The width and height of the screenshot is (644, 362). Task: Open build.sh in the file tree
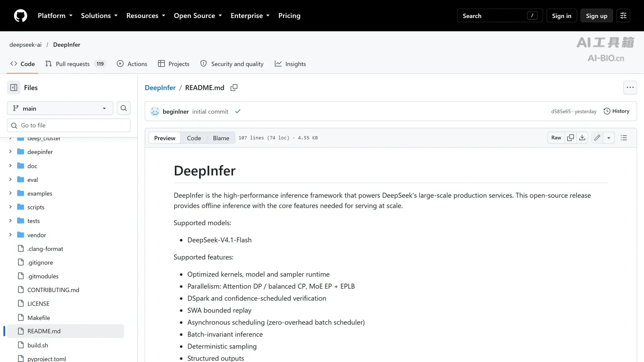38,345
